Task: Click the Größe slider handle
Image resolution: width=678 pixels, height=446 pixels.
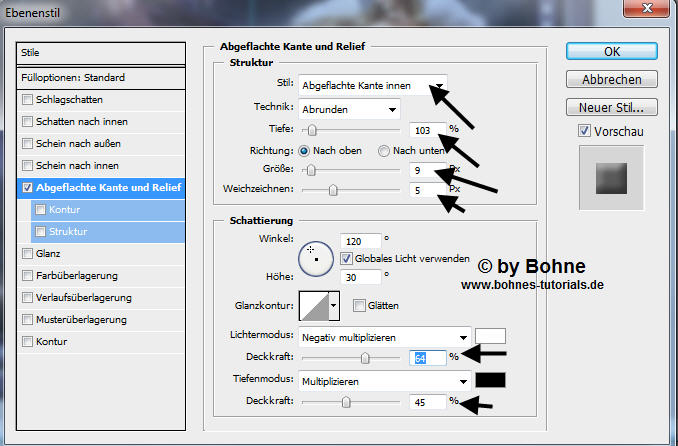Action: 311,170
